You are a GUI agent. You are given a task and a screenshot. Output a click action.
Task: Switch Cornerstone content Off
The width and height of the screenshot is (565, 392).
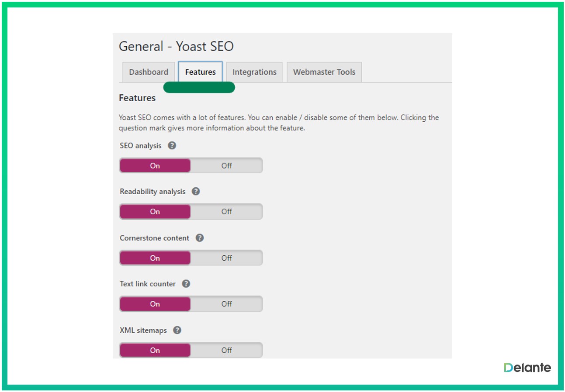(x=226, y=258)
